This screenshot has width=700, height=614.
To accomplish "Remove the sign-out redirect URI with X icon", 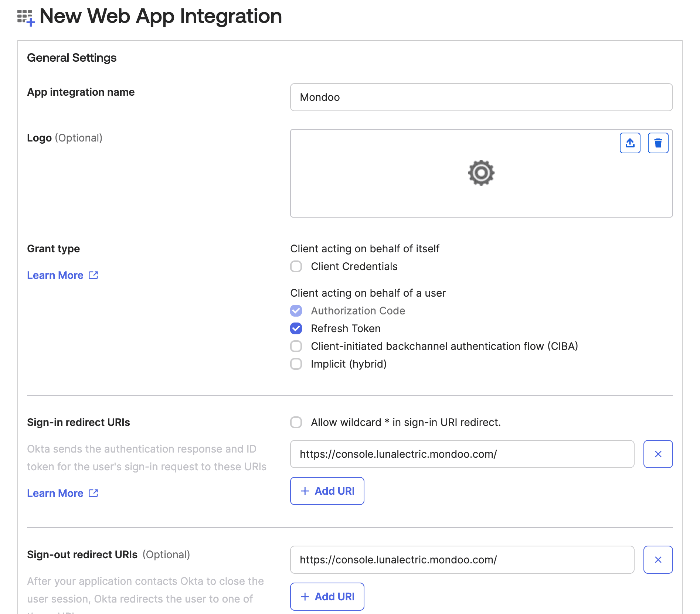I will click(658, 560).
